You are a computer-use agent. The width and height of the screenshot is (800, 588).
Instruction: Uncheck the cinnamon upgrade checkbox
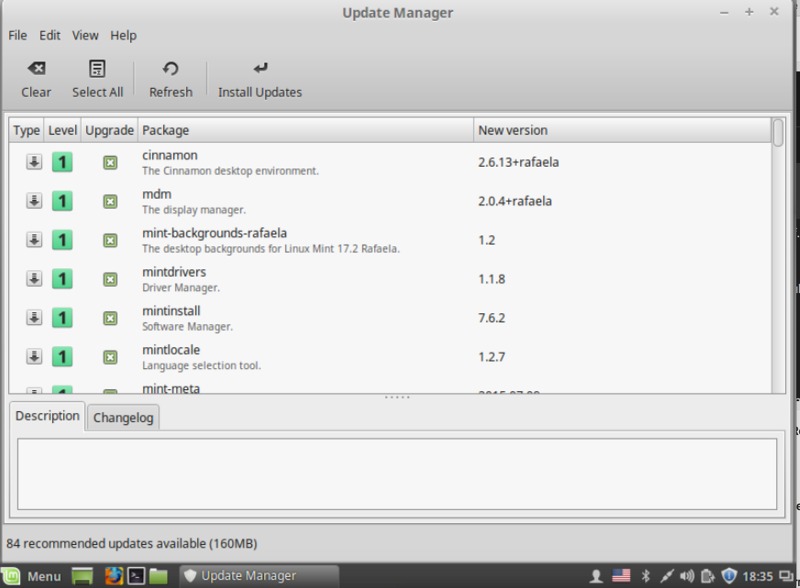pyautogui.click(x=110, y=163)
